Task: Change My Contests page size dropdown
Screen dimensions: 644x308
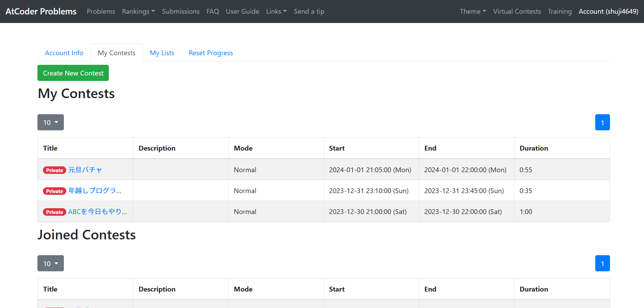Action: [x=50, y=122]
